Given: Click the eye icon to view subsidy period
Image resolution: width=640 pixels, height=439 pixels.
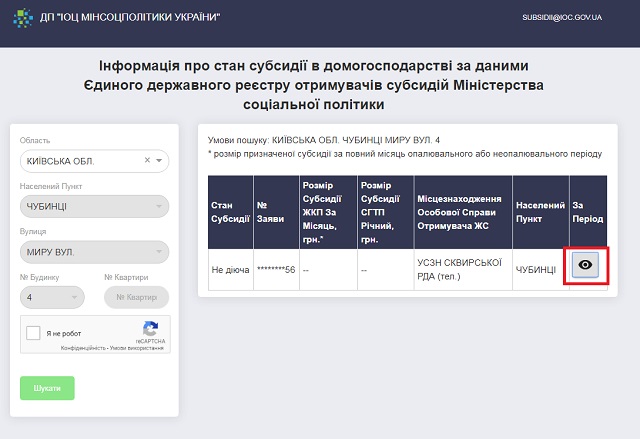Looking at the screenshot, I should [585, 265].
